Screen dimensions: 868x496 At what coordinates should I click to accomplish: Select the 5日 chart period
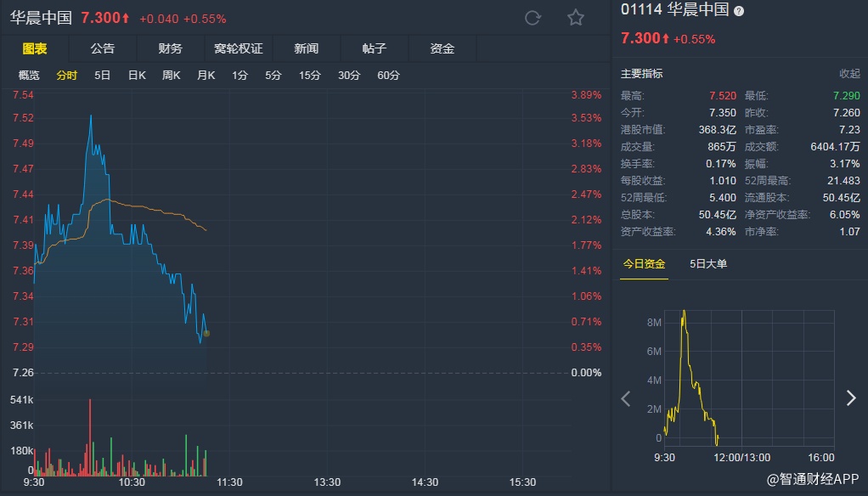(103, 76)
